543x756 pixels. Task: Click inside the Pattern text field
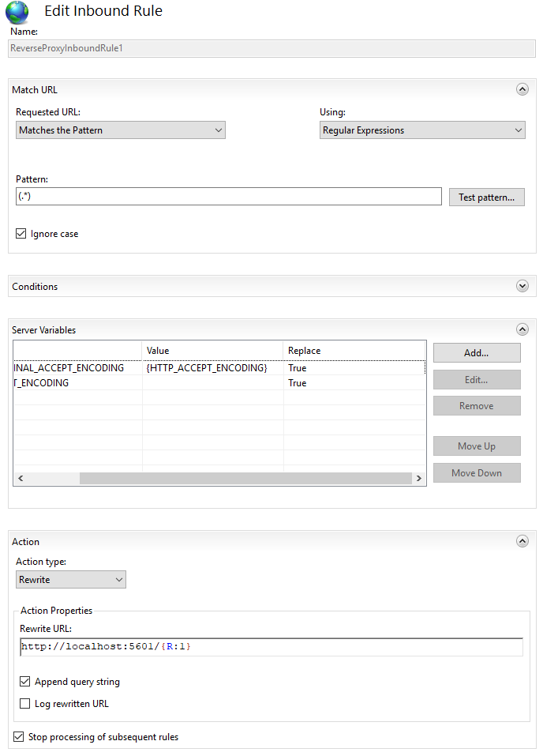[x=229, y=197]
